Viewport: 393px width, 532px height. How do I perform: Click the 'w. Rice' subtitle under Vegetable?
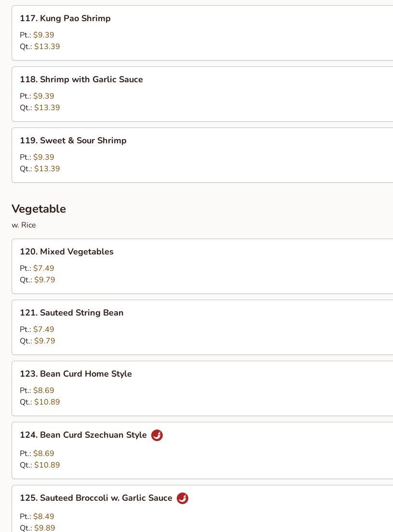pyautogui.click(x=24, y=225)
